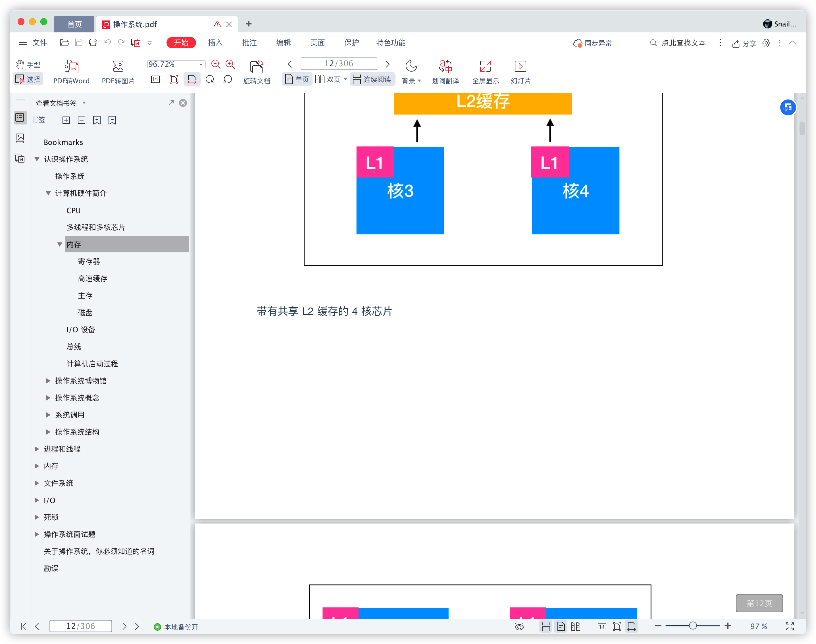Click the zoom slider in status bar
This screenshot has height=644, width=816.
pyautogui.click(x=692, y=626)
